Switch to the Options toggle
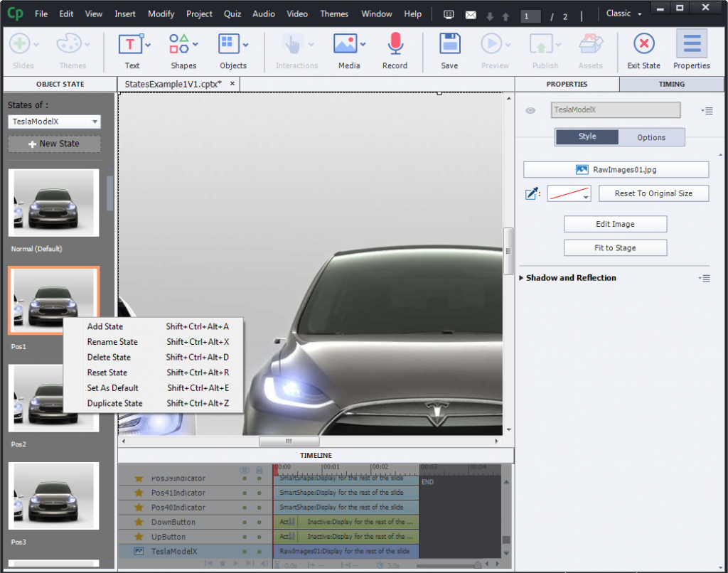Screen dimensions: 728x573 (x=651, y=137)
